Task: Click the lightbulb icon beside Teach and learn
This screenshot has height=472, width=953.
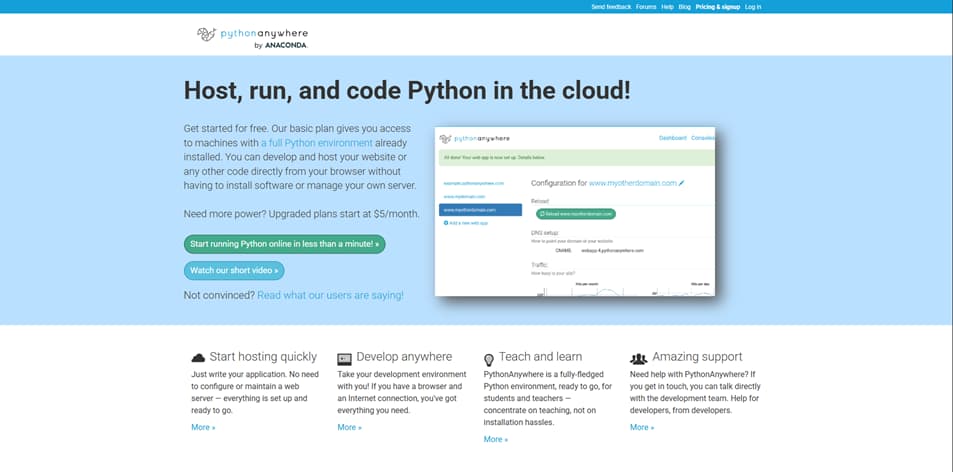Action: 489,359
